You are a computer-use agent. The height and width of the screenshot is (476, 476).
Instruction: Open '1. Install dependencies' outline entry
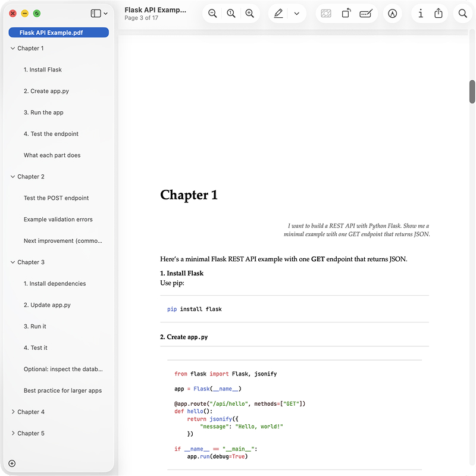(x=55, y=284)
